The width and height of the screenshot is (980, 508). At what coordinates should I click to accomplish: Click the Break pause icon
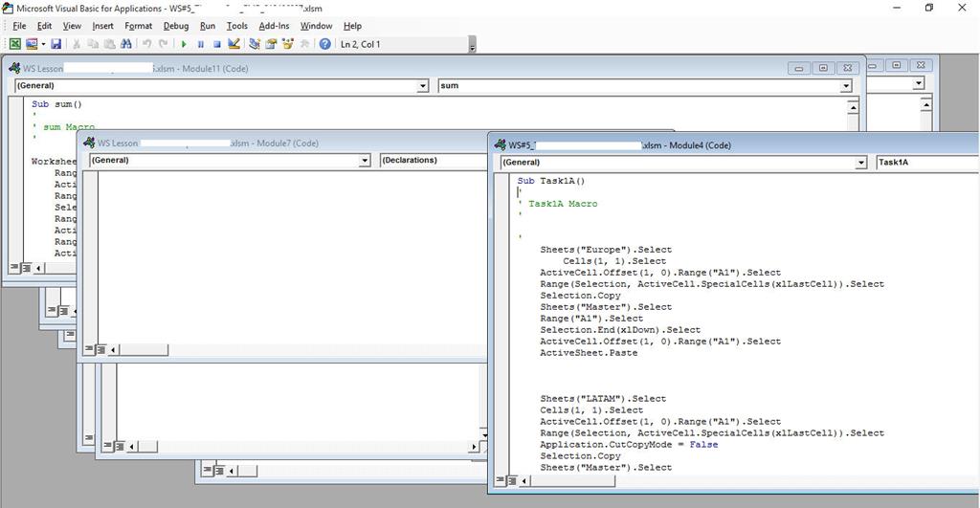(201, 44)
